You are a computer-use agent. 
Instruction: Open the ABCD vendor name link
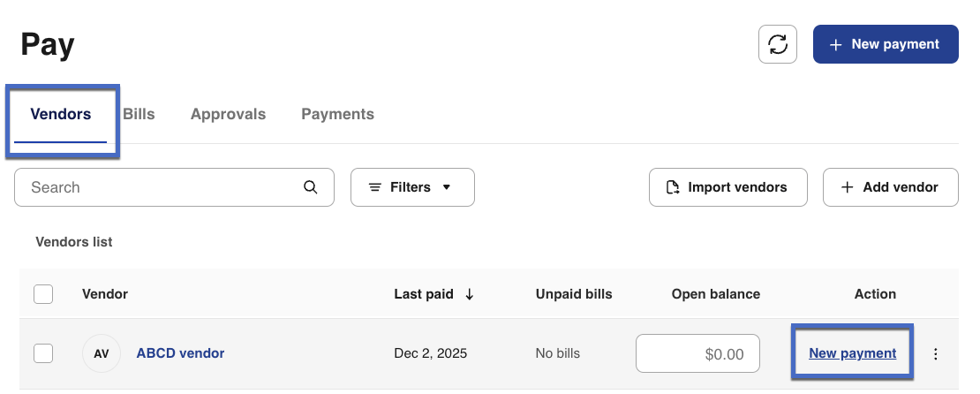pos(180,353)
